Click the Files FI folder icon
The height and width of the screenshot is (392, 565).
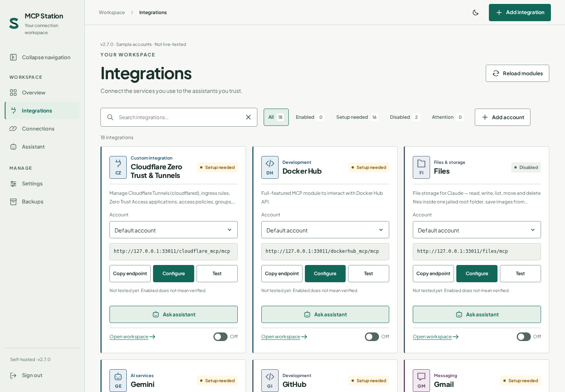coord(421,167)
